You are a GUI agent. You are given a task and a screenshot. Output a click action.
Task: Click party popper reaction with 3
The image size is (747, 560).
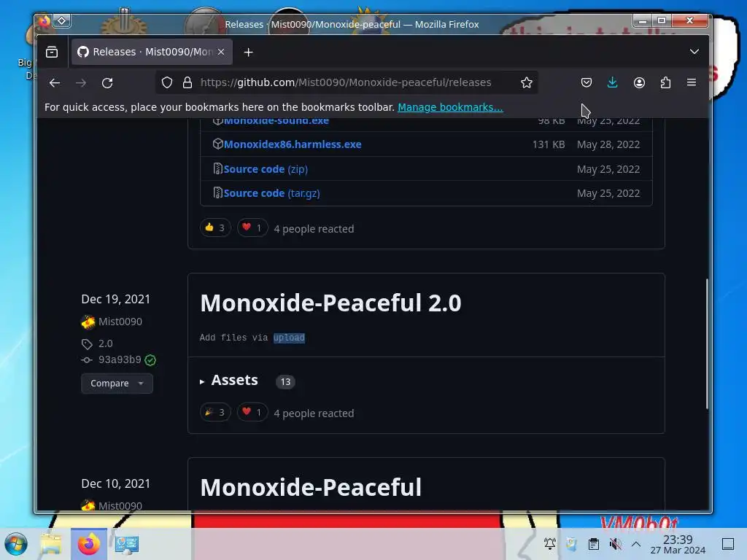[x=215, y=413]
